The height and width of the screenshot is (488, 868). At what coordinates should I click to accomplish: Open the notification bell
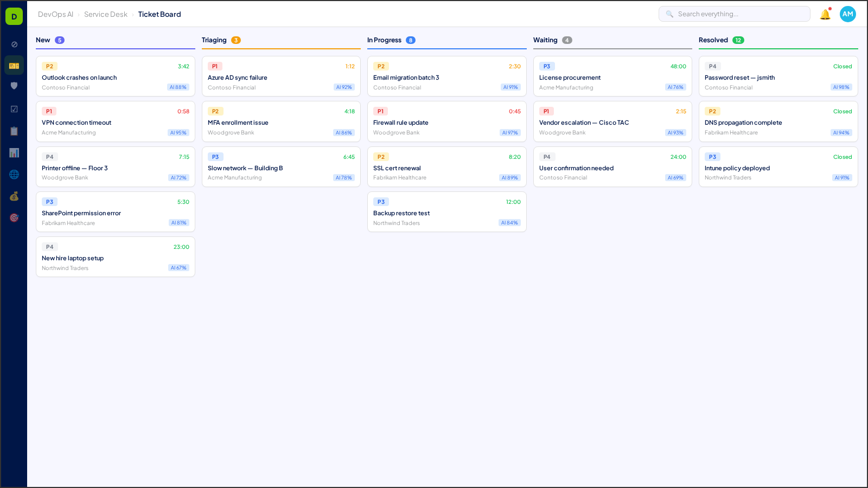tap(825, 14)
